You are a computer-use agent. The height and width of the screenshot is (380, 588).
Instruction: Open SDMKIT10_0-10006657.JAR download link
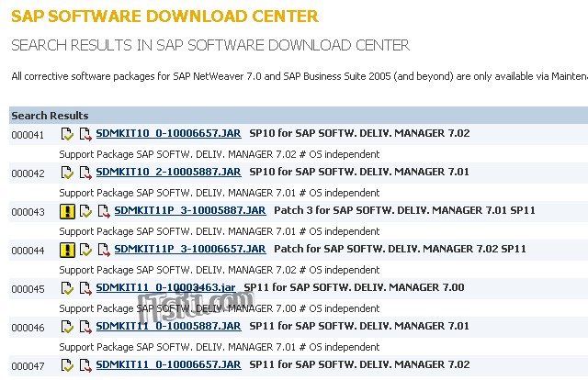tap(168, 133)
